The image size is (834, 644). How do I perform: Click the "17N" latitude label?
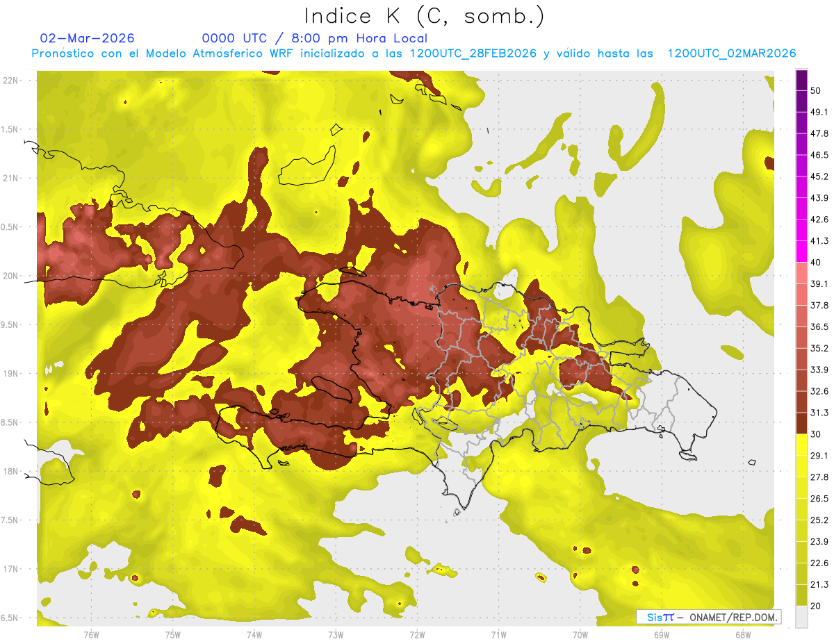coord(12,570)
